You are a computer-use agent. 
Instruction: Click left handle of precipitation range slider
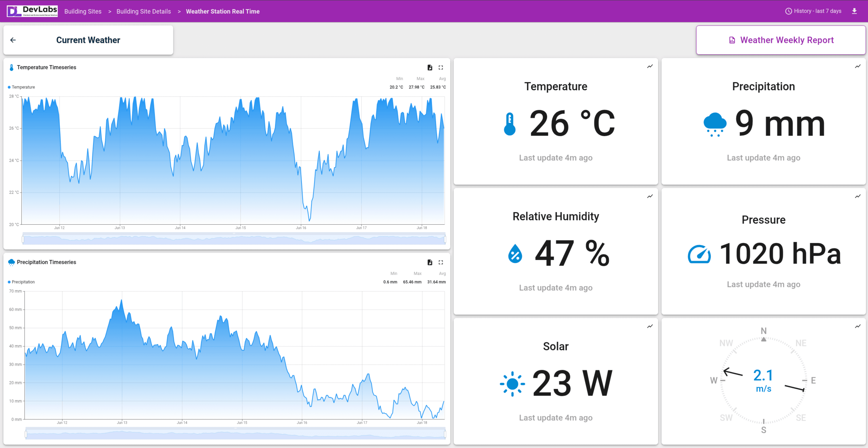click(26, 434)
